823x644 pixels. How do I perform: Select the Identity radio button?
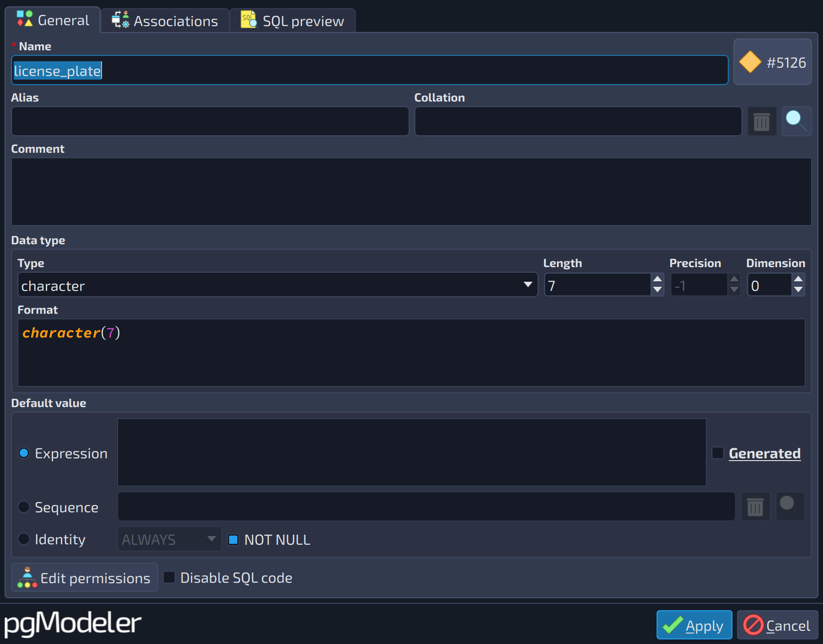(24, 539)
